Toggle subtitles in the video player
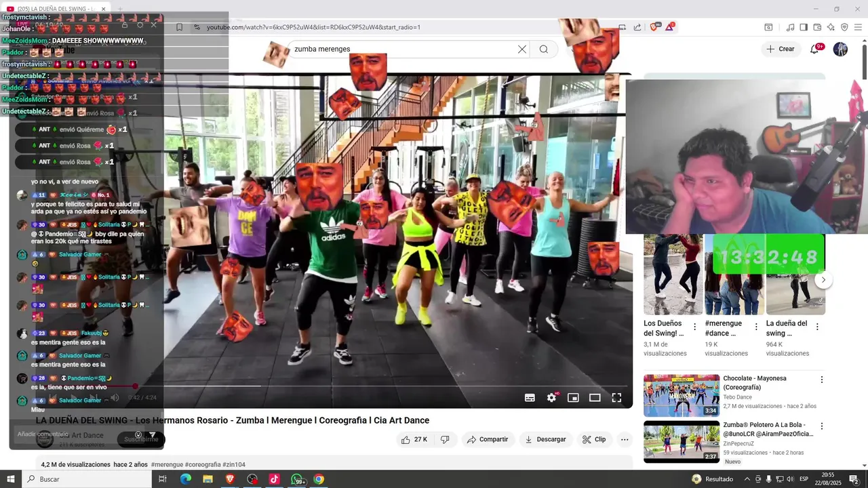 (530, 398)
